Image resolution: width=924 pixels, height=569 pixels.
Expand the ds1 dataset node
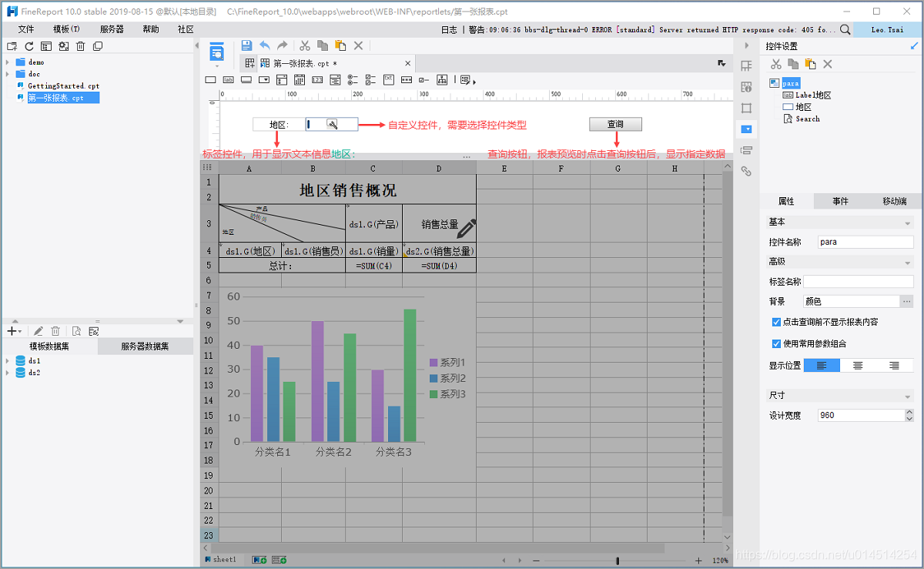[7, 360]
